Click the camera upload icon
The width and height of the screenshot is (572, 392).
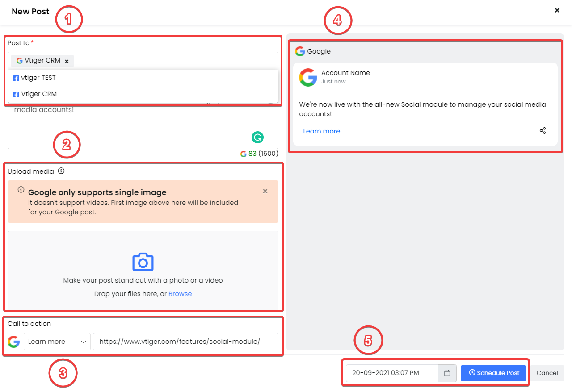(x=143, y=262)
